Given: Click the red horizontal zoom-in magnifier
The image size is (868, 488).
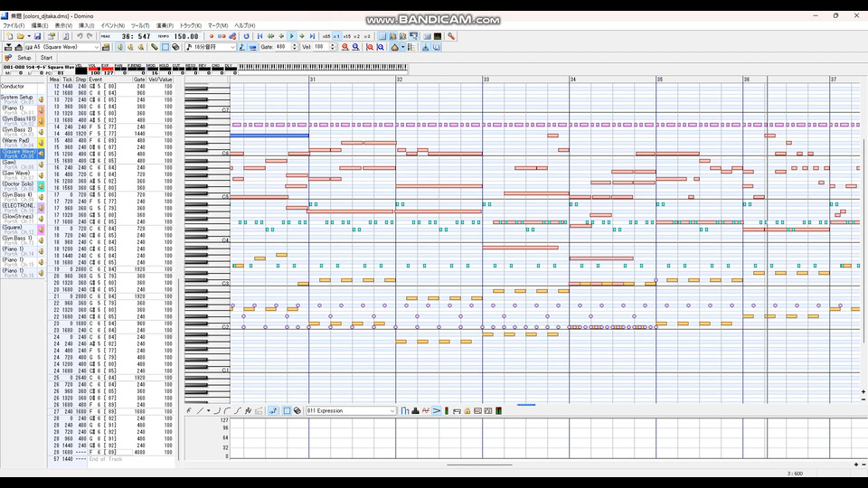Looking at the screenshot, I should point(344,48).
